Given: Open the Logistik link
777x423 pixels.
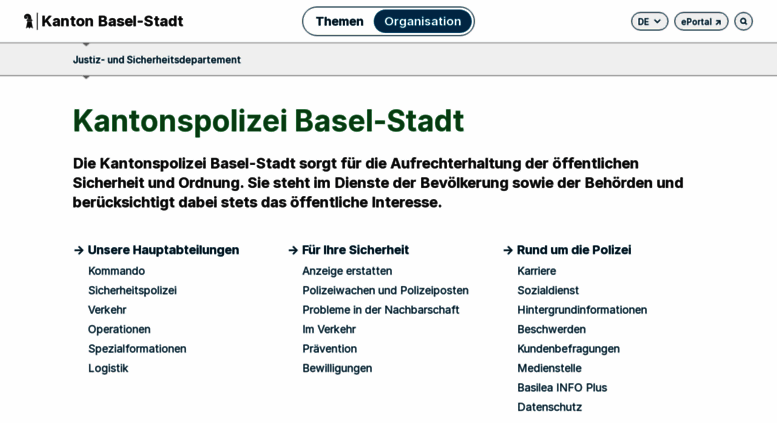Looking at the screenshot, I should [x=108, y=369].
